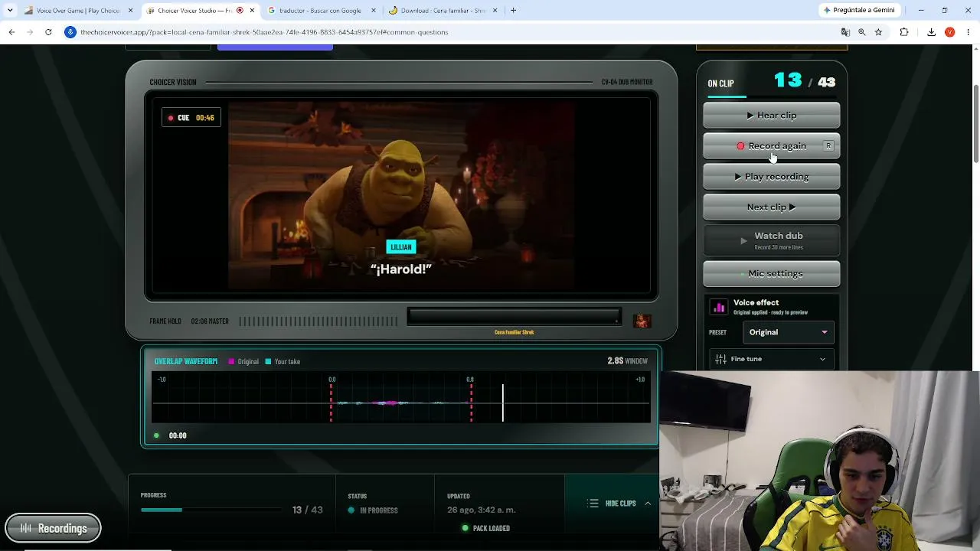Open the Recordings panel

[53, 528]
